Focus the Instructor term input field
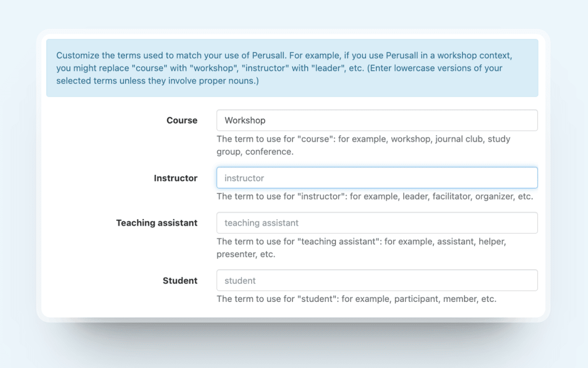588x368 pixels. click(x=377, y=178)
